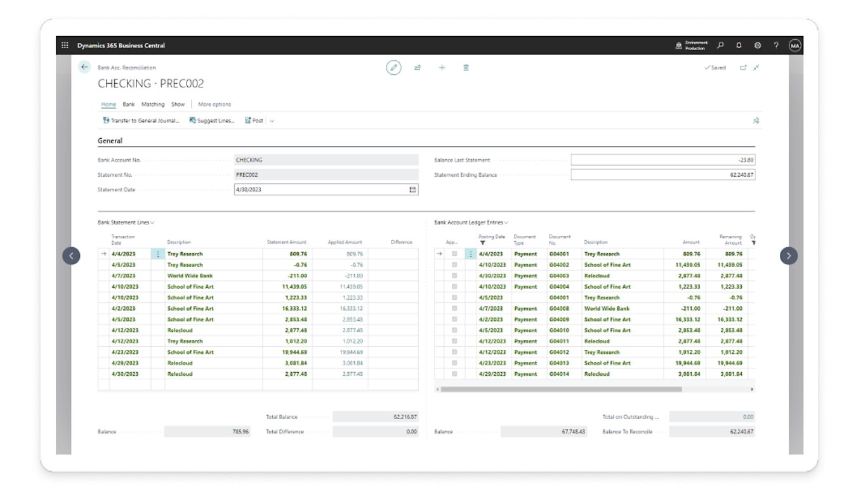Click the share icon in page header
The height and width of the screenshot is (504, 863).
point(418,68)
